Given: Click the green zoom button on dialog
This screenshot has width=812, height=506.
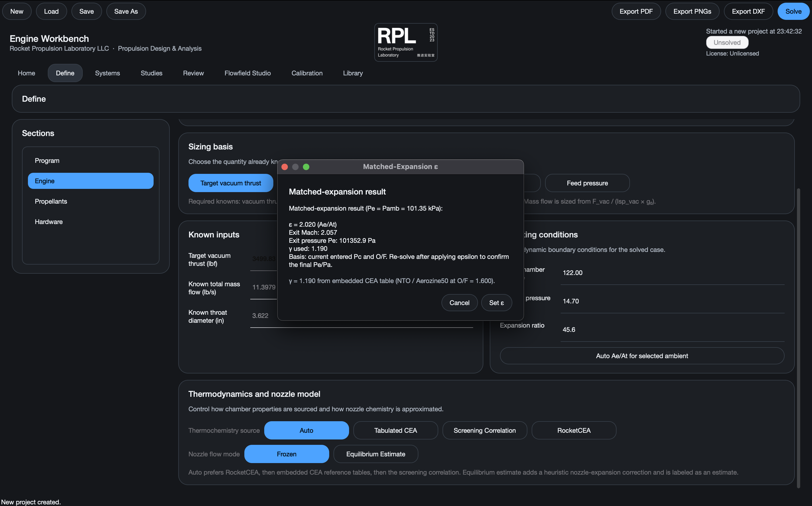Looking at the screenshot, I should coord(306,167).
